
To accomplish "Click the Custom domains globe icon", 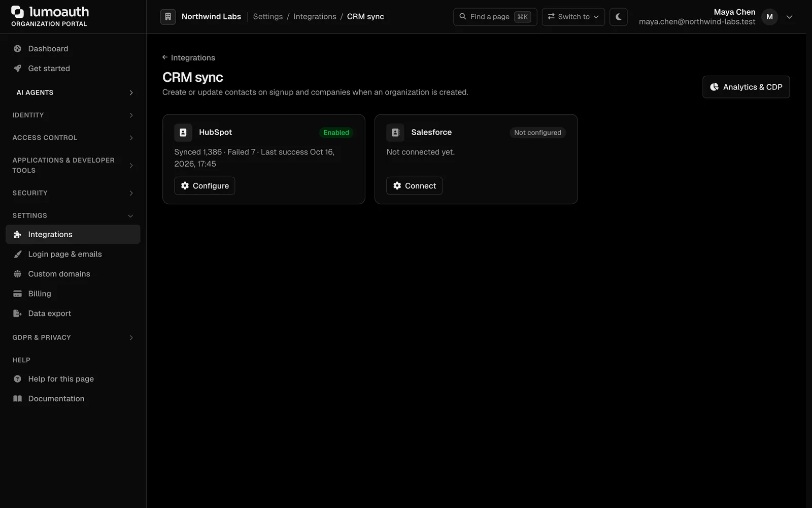I will (x=18, y=274).
